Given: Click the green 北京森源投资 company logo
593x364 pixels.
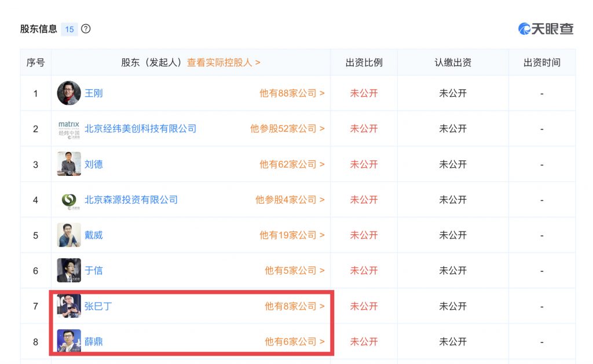Looking at the screenshot, I should [x=69, y=200].
